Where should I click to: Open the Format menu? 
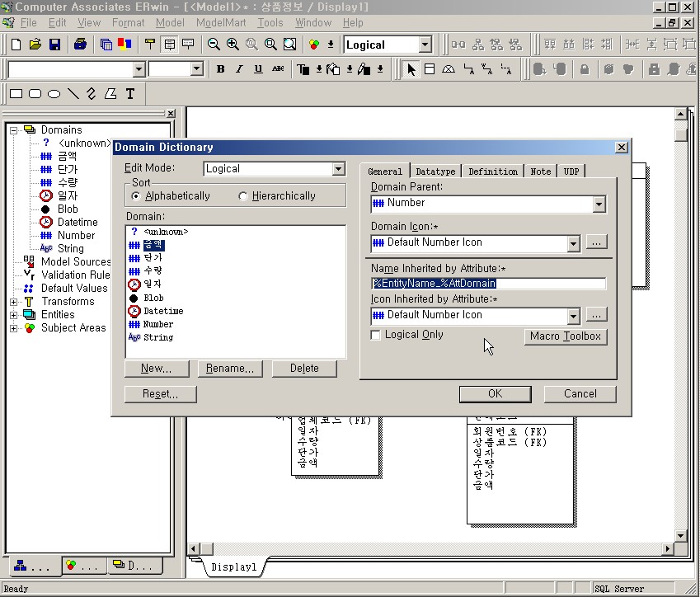click(128, 22)
